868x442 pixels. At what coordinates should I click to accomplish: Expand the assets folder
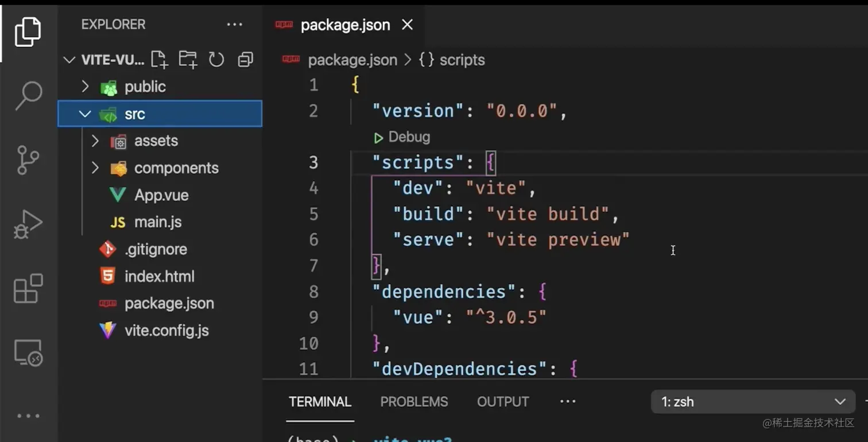95,141
